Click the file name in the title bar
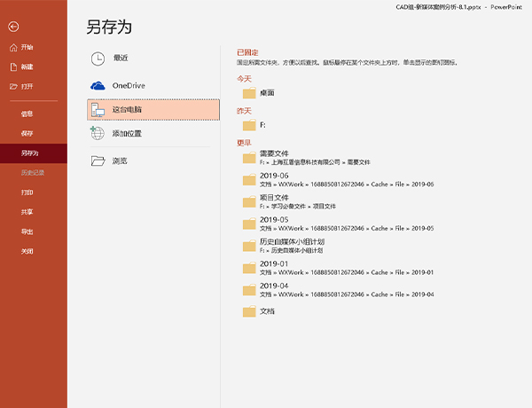532x408 pixels. 438,7
